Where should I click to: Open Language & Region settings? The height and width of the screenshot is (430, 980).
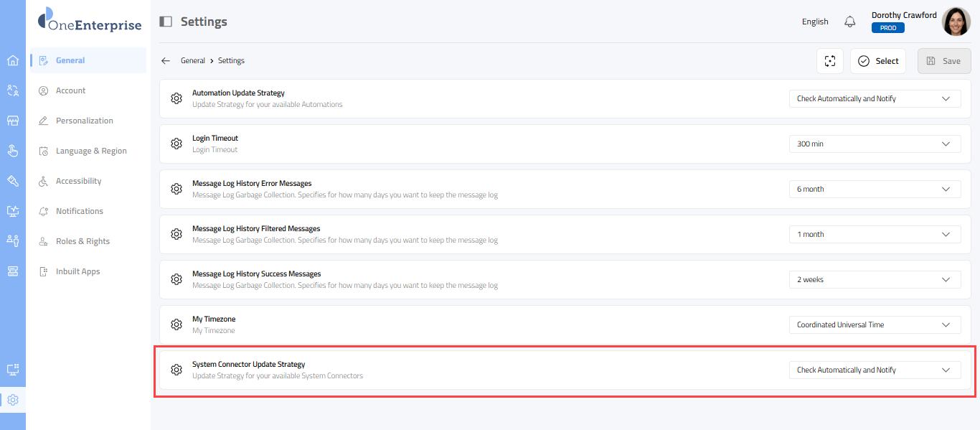[x=91, y=151]
